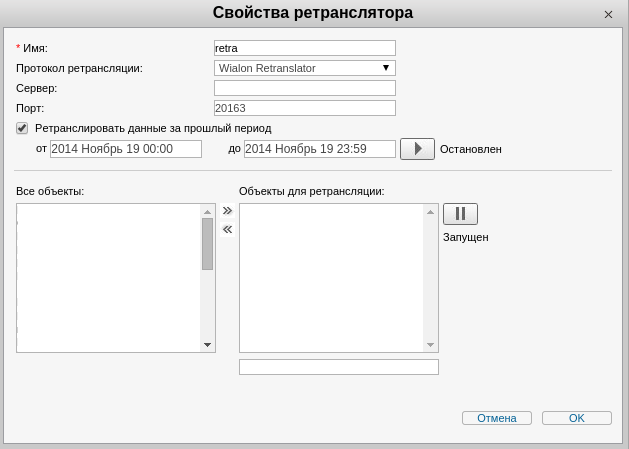629x449 pixels.
Task: Click the remove objects double-arrow left icon
Action: pos(227,229)
